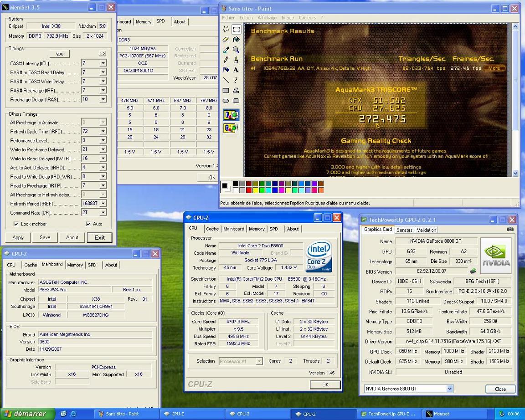The height and width of the screenshot is (420, 525).
Task: Open the Performance Level dropdown
Action: [103, 140]
